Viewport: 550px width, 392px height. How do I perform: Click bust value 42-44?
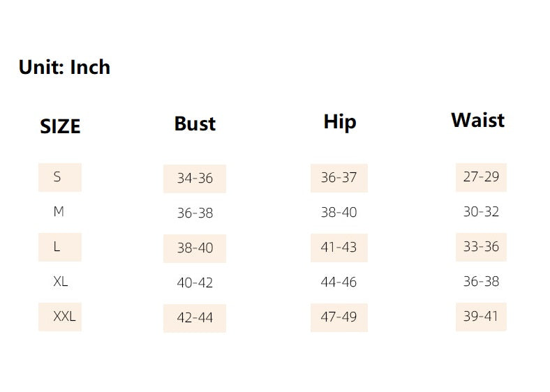[195, 318]
